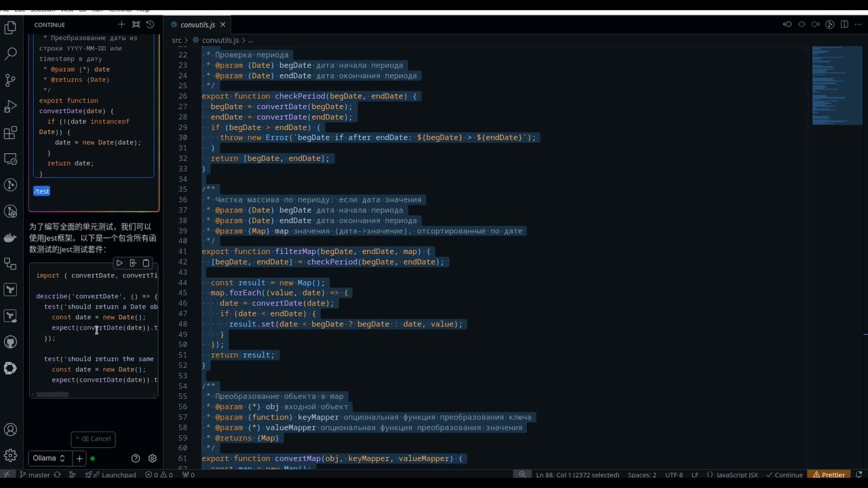868x488 pixels.
Task: Click the /test slash command tag
Action: point(41,191)
